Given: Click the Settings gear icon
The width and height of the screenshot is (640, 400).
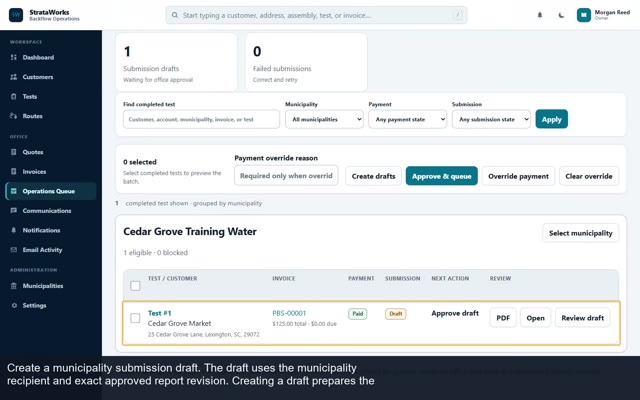Looking at the screenshot, I should tap(14, 306).
